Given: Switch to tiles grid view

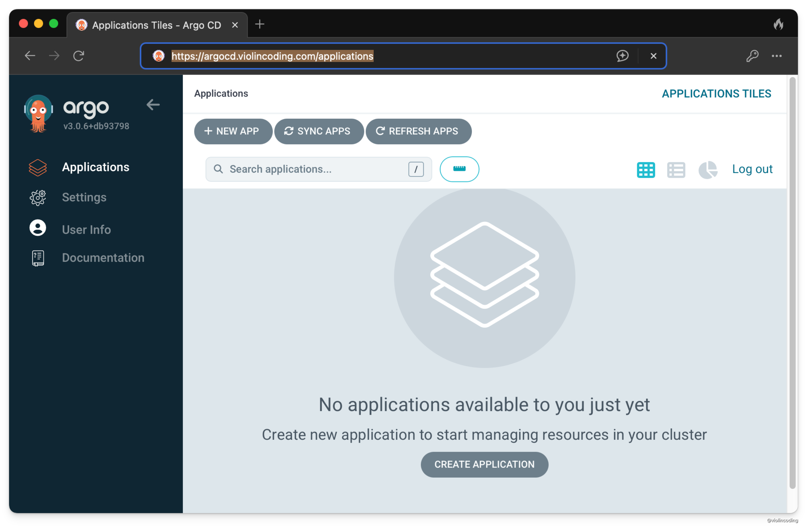Looking at the screenshot, I should (x=645, y=170).
